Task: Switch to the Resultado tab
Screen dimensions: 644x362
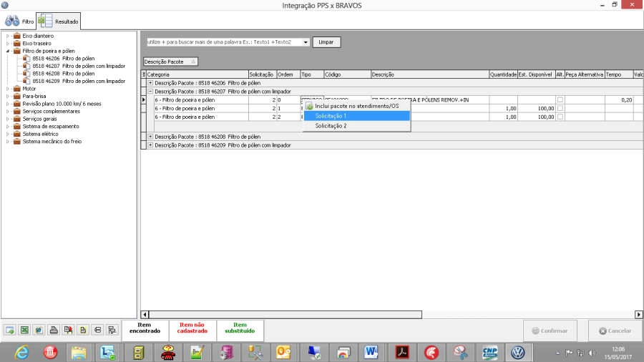Action: click(59, 21)
